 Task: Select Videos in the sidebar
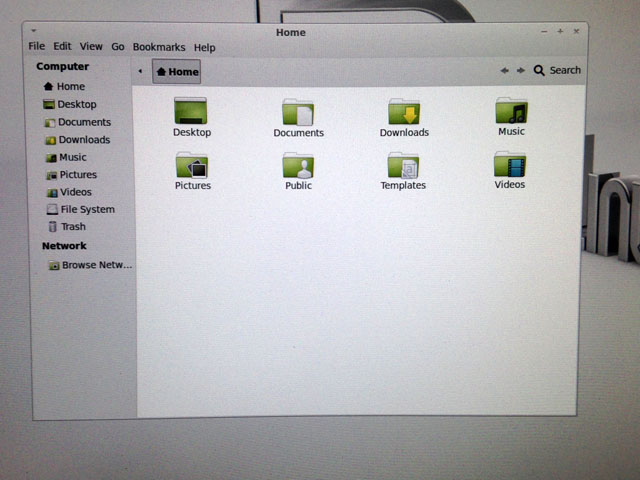pyautogui.click(x=69, y=192)
